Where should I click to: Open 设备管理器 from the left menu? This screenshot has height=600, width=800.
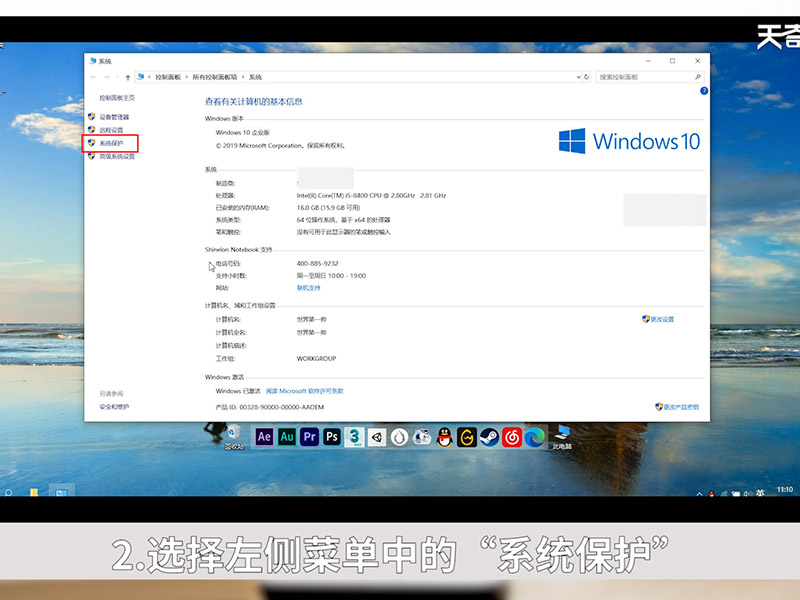[x=114, y=117]
